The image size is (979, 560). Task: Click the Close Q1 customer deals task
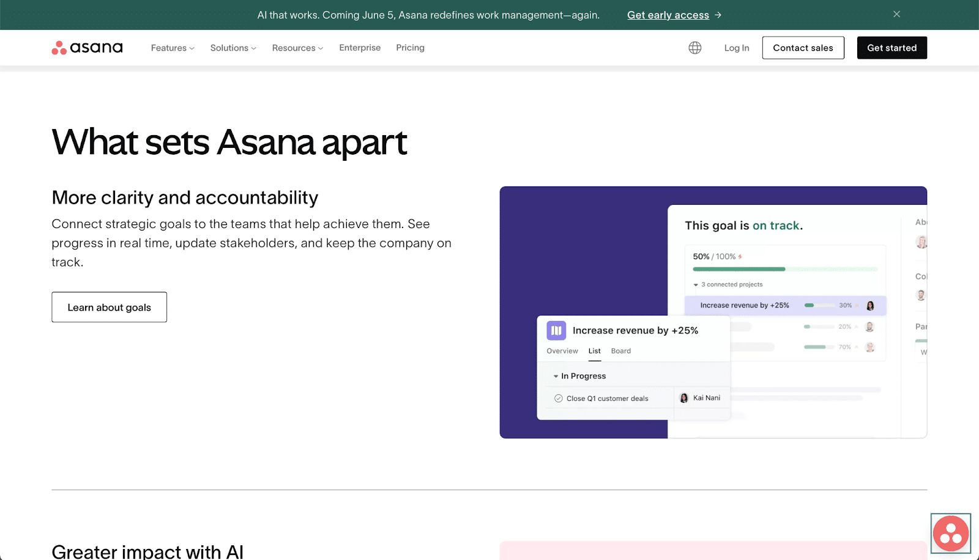coord(607,399)
